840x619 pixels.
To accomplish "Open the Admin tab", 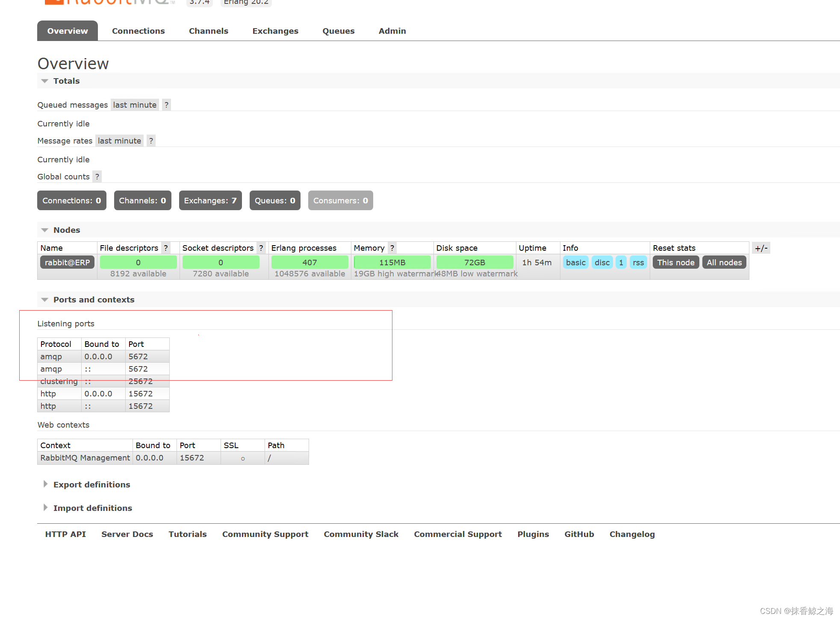I will tap(392, 31).
